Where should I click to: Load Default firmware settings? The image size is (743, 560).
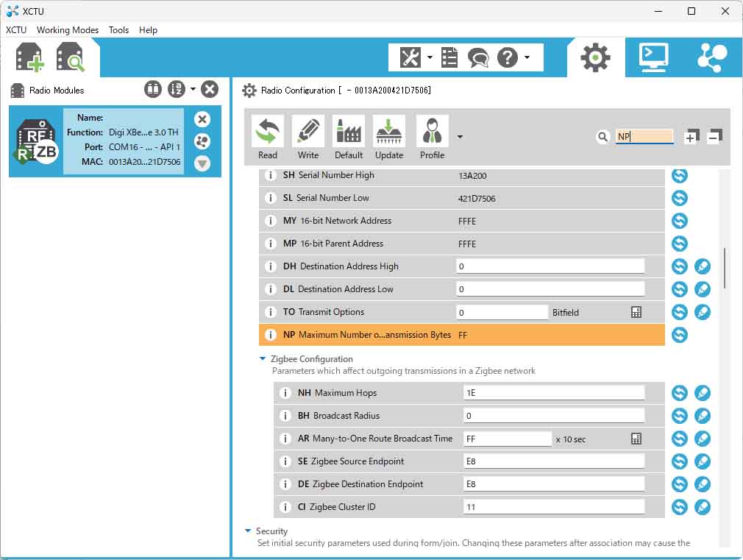[x=349, y=138]
